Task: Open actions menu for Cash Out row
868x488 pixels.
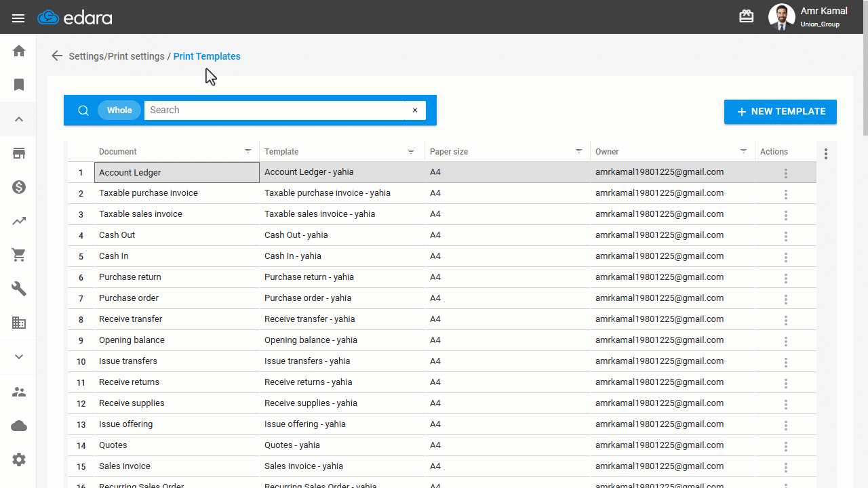Action: tap(786, 237)
